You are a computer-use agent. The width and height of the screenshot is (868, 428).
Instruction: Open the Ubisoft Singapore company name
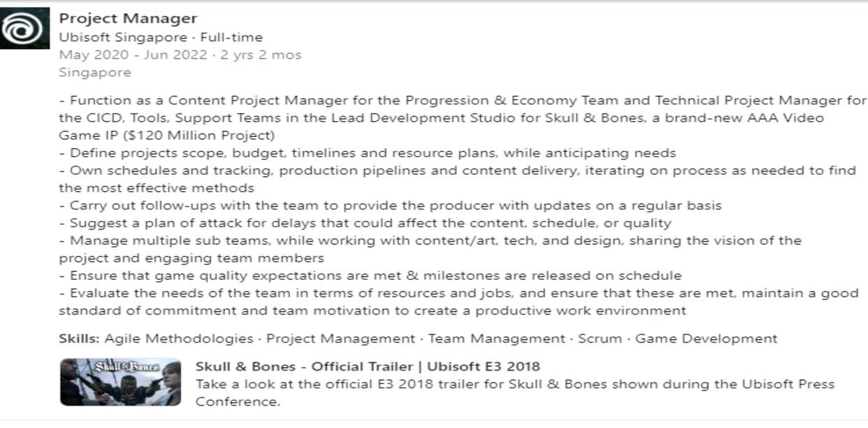[123, 38]
